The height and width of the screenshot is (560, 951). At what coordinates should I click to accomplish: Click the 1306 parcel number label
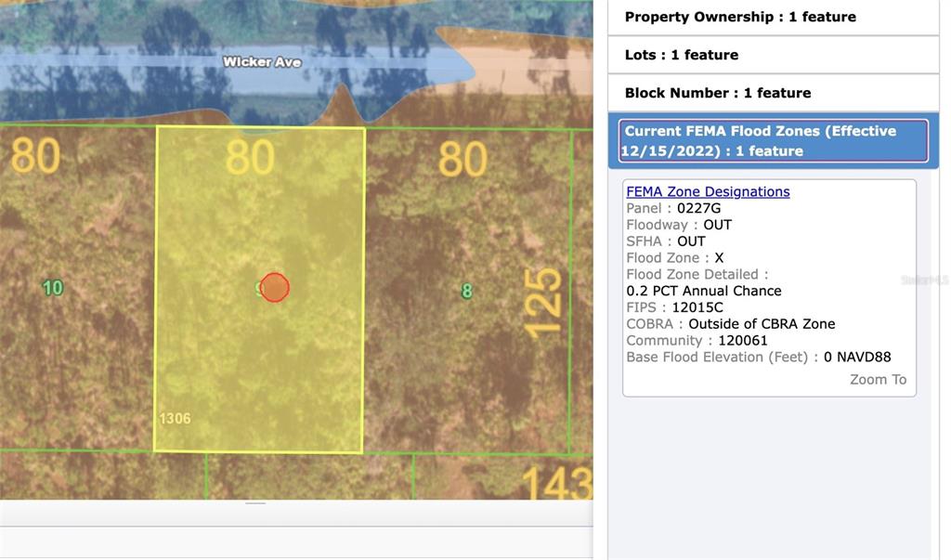pos(175,419)
